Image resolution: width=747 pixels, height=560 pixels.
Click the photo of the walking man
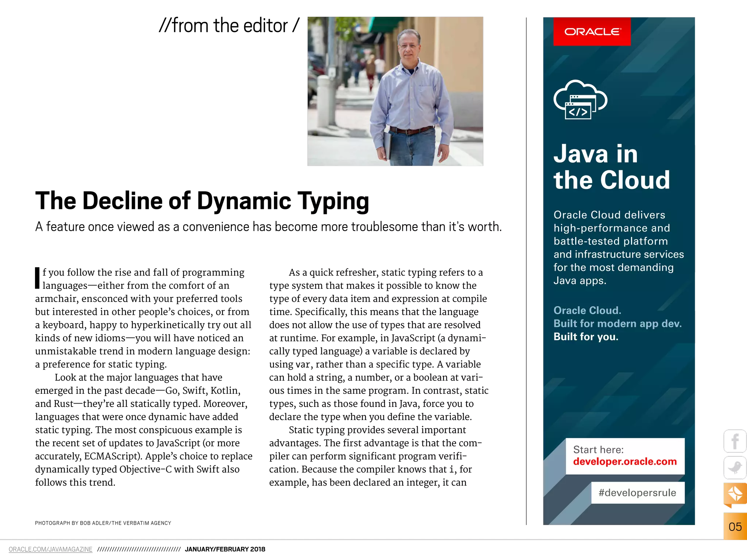395,91
